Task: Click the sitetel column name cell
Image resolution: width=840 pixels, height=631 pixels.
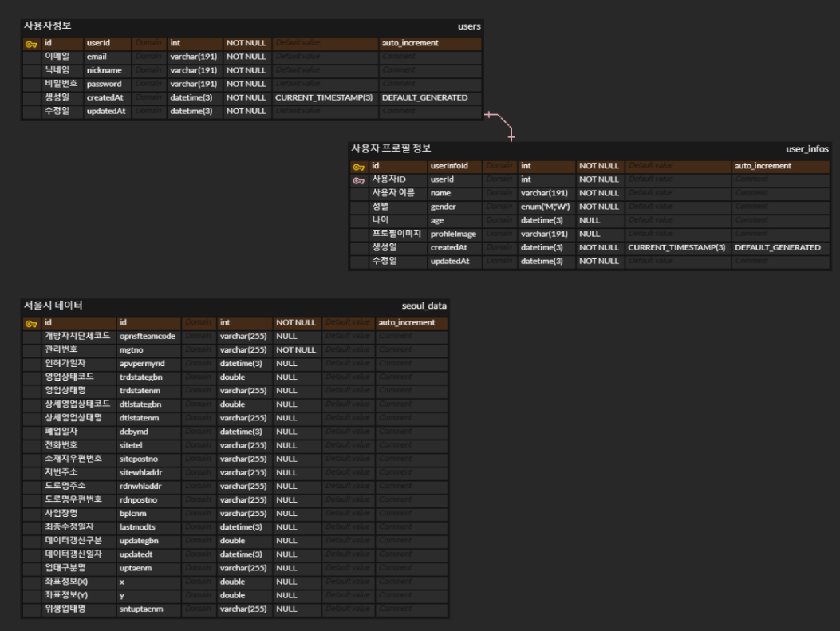Action: 148,446
